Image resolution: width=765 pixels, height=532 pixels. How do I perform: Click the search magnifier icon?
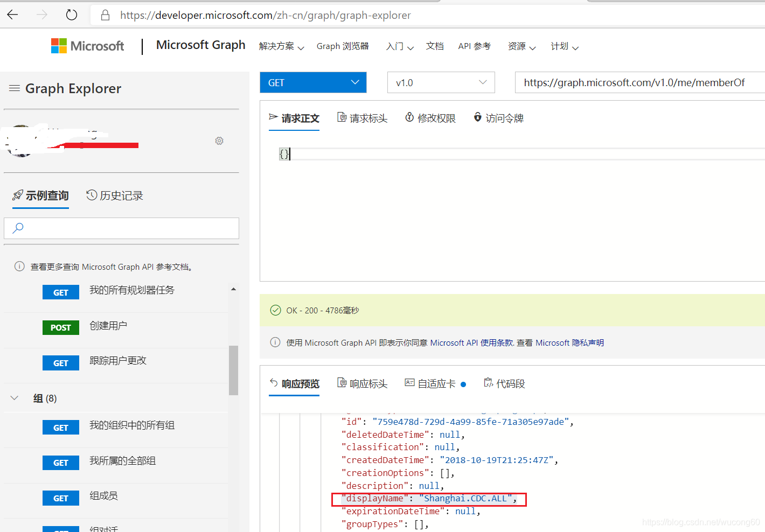pyautogui.click(x=18, y=228)
